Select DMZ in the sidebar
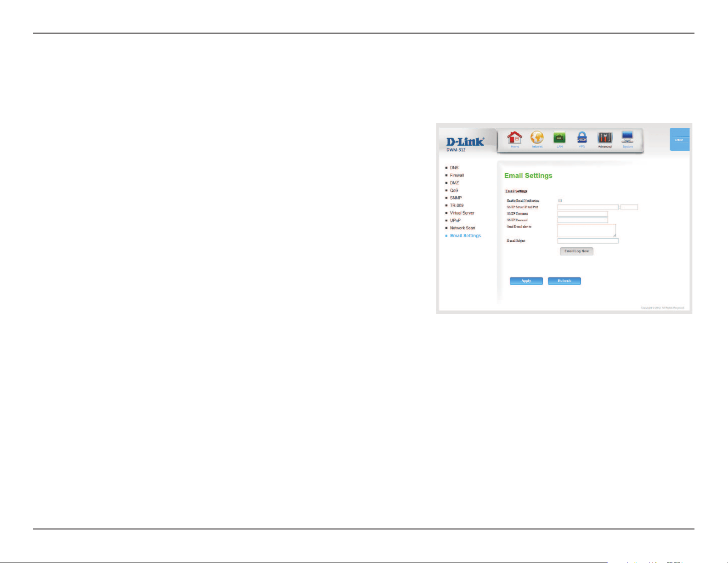 click(454, 183)
